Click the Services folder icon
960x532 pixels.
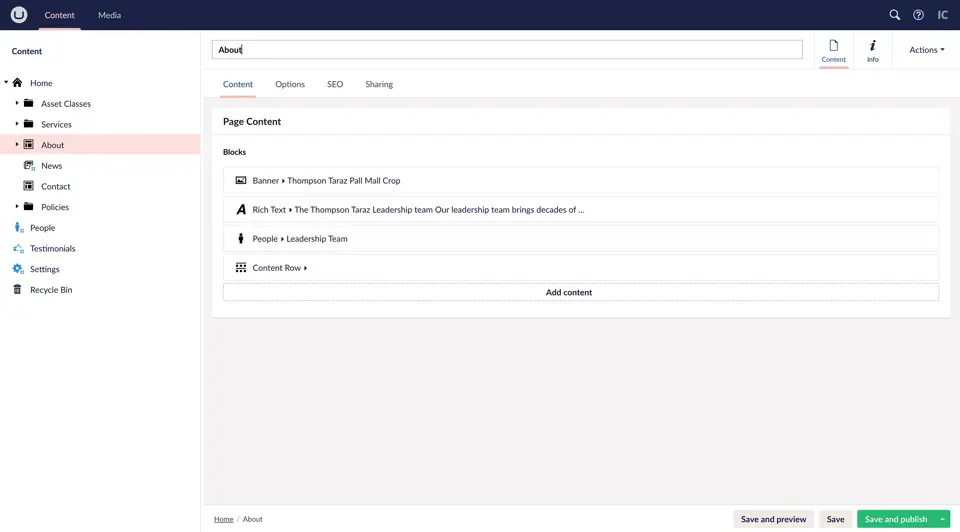(x=29, y=124)
